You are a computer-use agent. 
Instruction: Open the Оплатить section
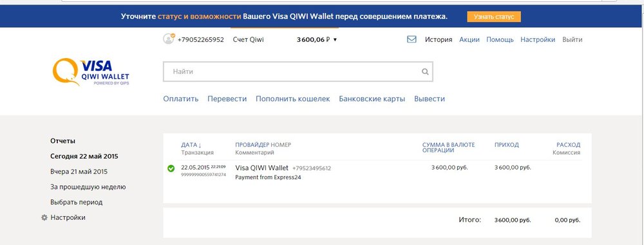(181, 99)
